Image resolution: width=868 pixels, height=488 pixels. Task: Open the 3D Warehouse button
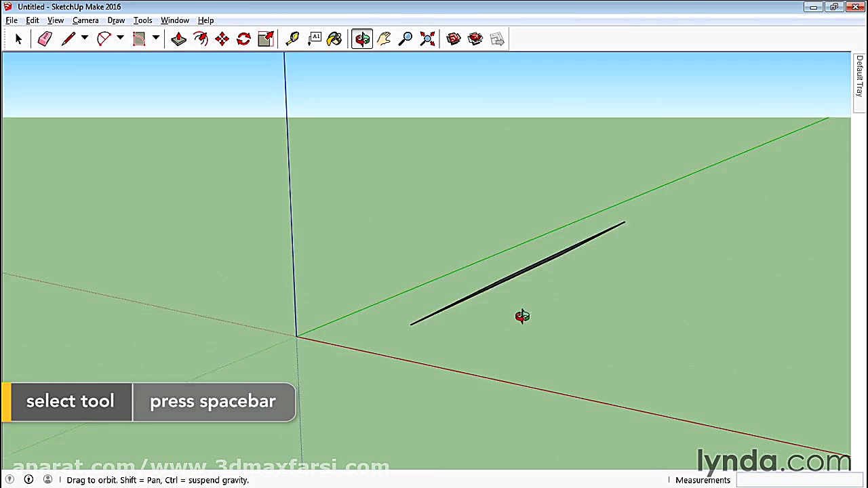coord(454,39)
